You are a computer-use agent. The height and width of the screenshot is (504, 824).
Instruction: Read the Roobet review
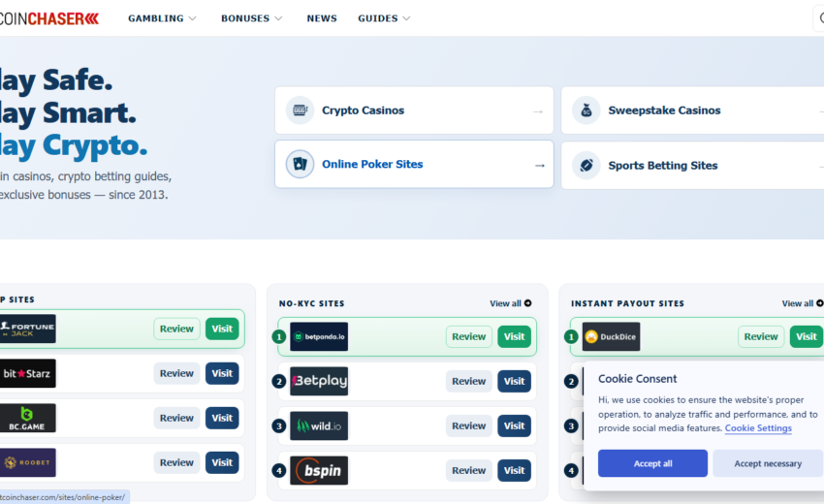(x=176, y=462)
